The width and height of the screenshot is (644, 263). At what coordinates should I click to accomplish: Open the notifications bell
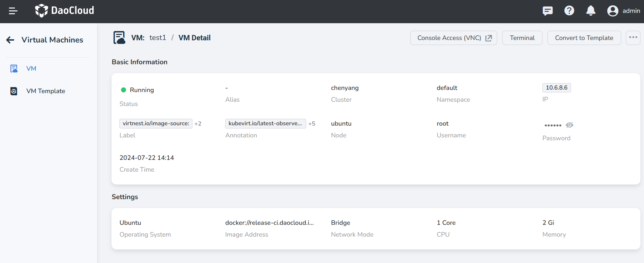pos(591,11)
